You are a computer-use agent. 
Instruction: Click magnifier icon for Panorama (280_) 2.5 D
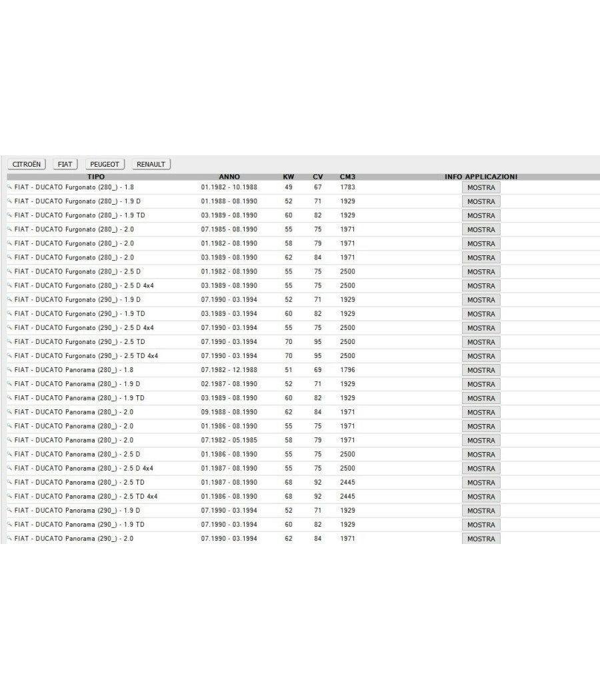tap(9, 454)
